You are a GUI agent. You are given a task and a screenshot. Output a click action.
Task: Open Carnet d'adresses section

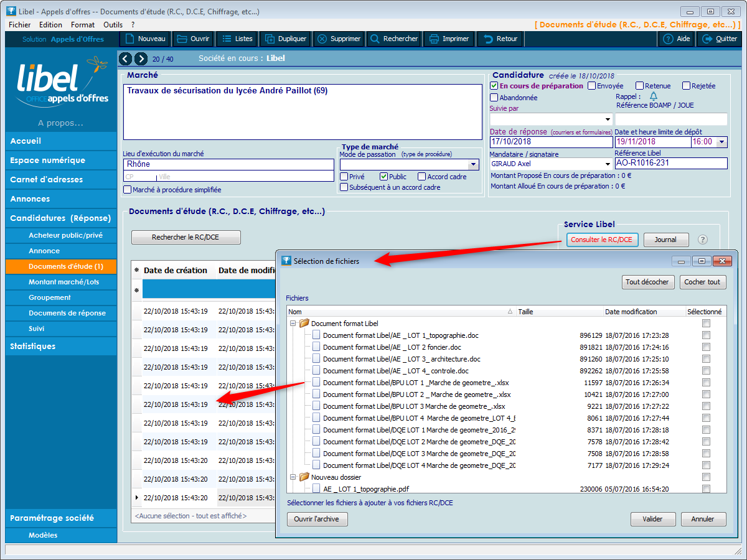61,180
